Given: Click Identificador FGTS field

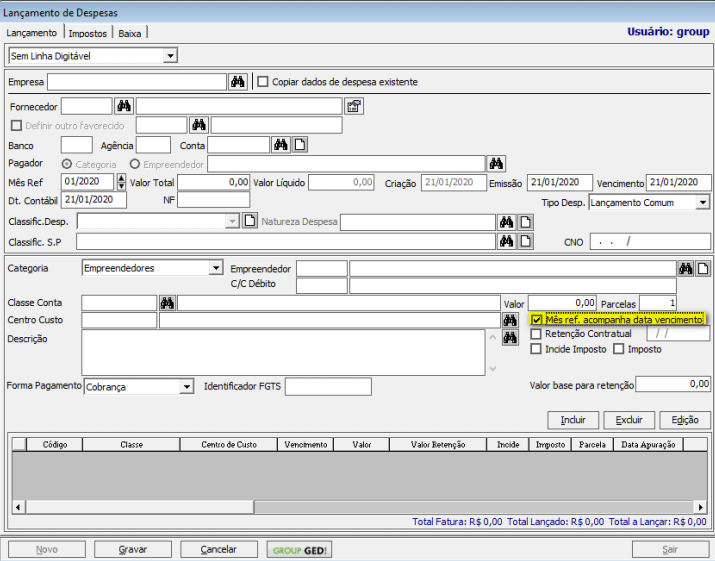Looking at the screenshot, I should coord(328,387).
